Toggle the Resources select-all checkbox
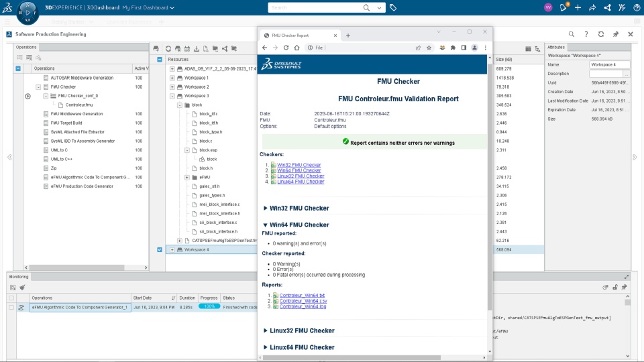The image size is (644, 362). [x=160, y=60]
